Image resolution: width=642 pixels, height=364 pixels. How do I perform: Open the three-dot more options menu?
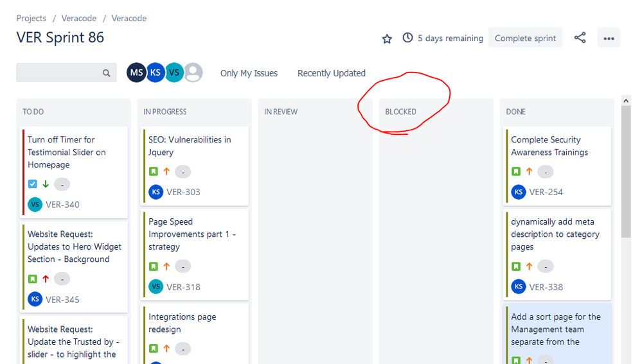click(609, 38)
